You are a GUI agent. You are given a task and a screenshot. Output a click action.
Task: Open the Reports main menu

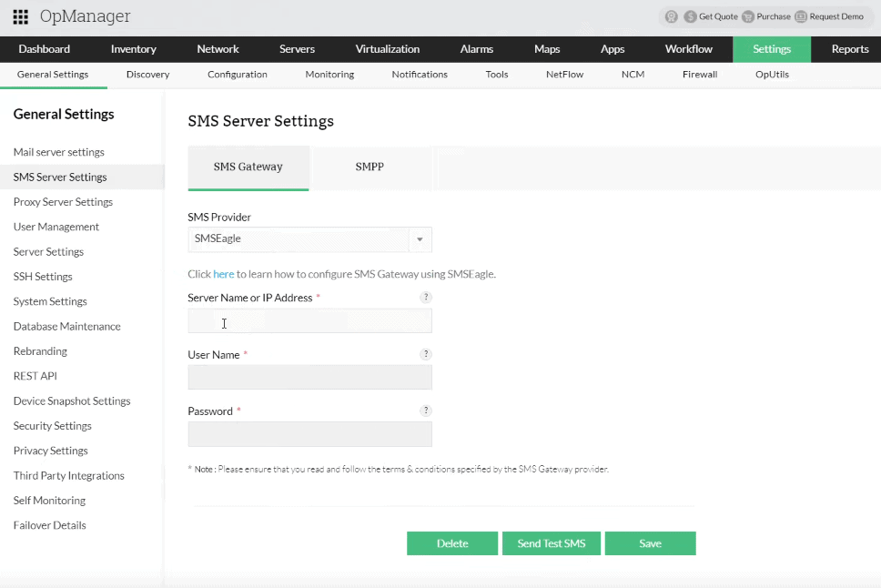click(x=850, y=49)
